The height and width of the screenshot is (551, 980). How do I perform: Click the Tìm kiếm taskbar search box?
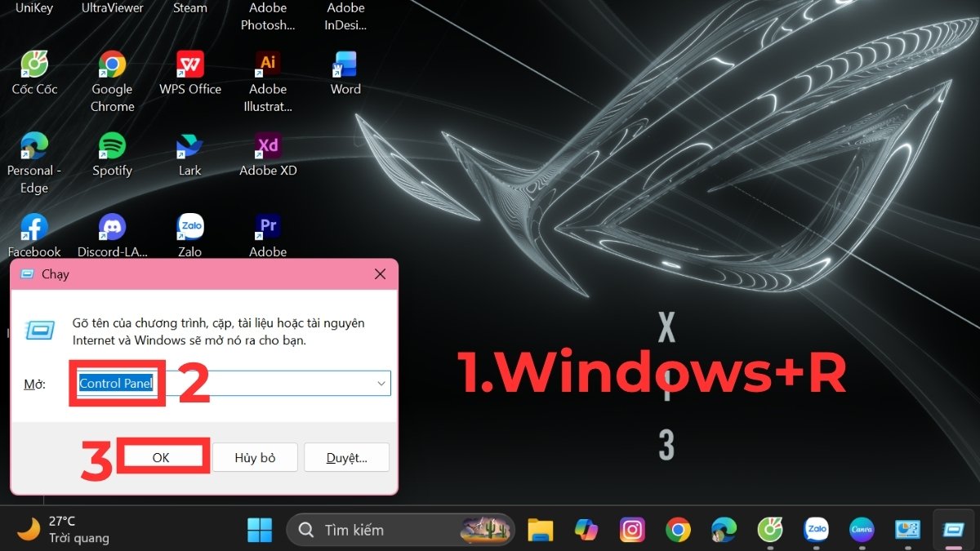(400, 530)
